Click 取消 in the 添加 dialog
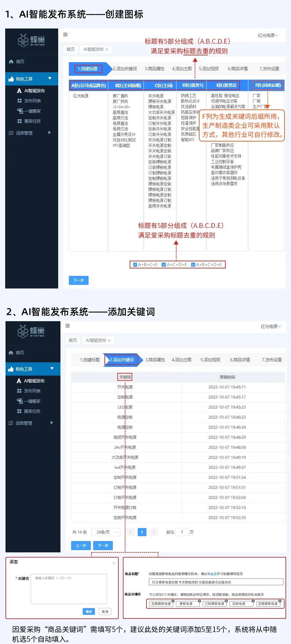 point(105,612)
